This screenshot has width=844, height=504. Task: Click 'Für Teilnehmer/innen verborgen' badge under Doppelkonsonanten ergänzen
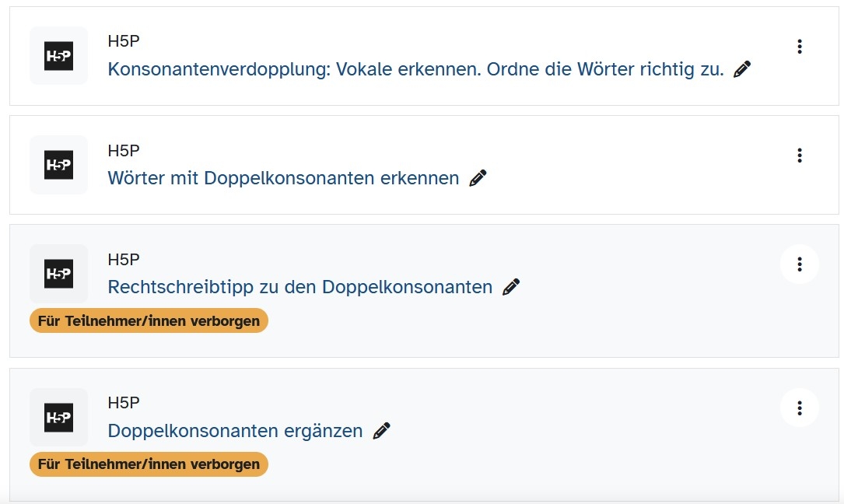click(x=149, y=464)
